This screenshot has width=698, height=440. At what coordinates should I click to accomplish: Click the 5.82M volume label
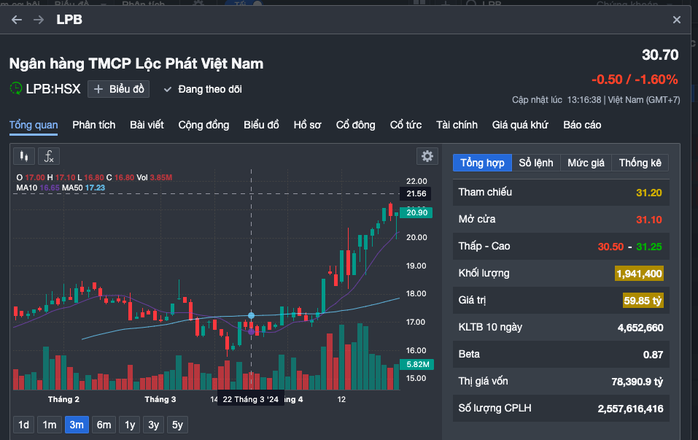[417, 364]
